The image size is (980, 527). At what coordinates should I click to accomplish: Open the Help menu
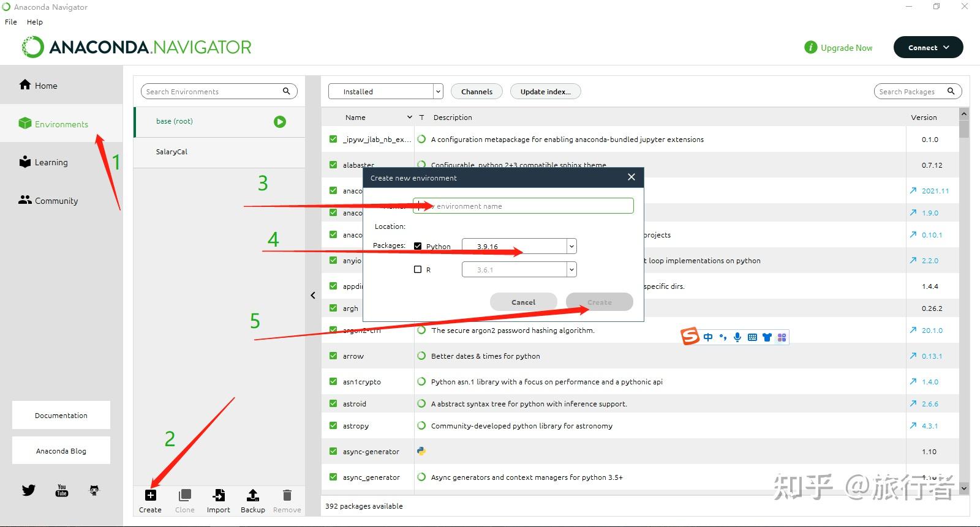[x=35, y=22]
